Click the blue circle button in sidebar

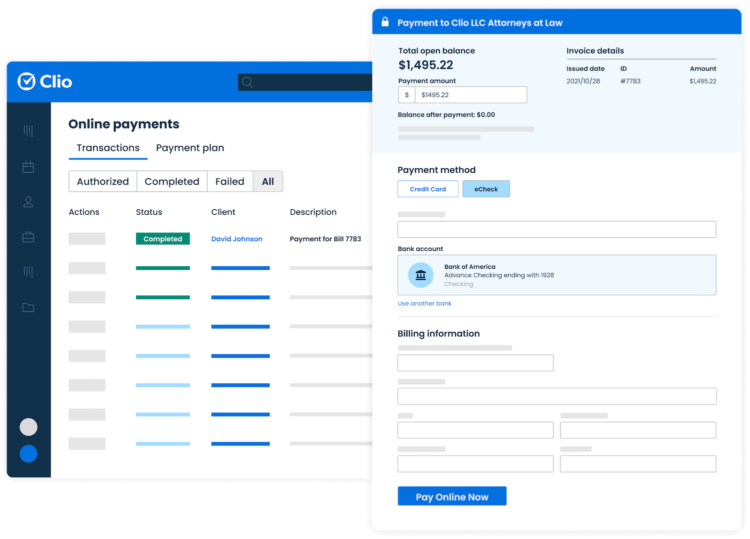(x=28, y=454)
